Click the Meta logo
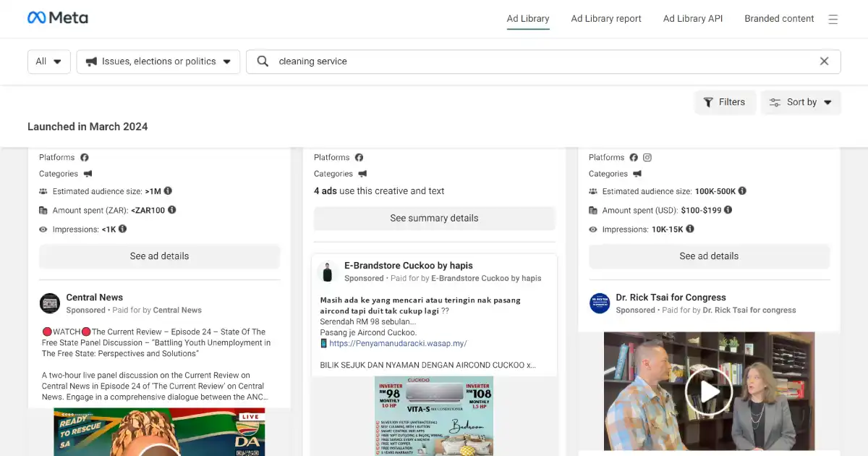 pos(58,18)
